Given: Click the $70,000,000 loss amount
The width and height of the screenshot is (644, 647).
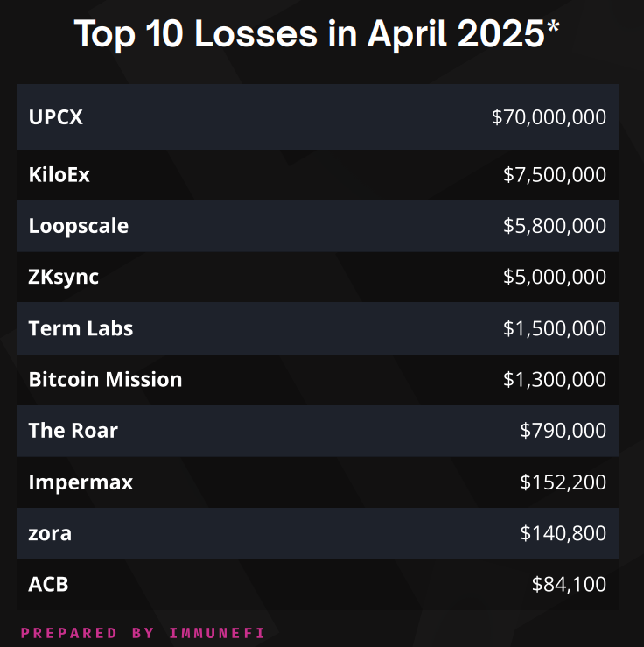Looking at the screenshot, I should [549, 116].
